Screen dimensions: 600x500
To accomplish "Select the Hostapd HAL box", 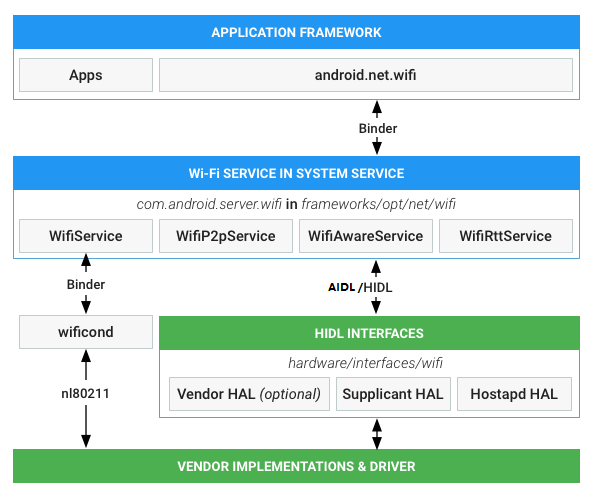I will 514,394.
